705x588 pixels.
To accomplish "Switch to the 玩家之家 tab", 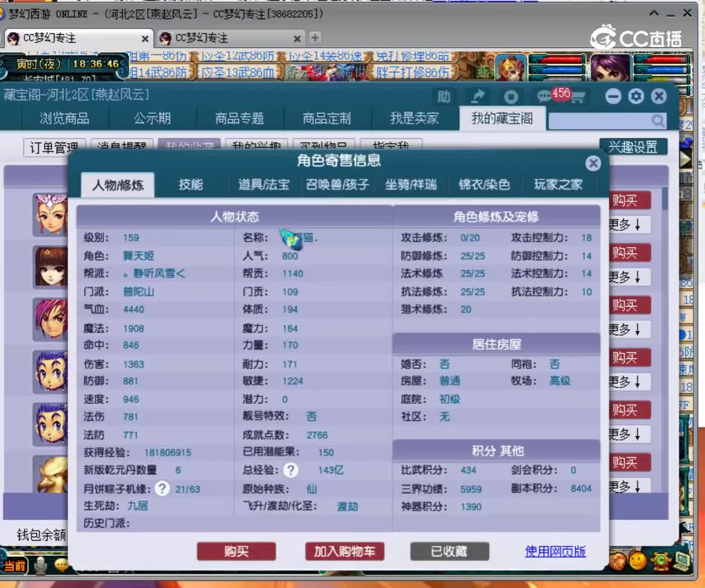I will (x=558, y=184).
